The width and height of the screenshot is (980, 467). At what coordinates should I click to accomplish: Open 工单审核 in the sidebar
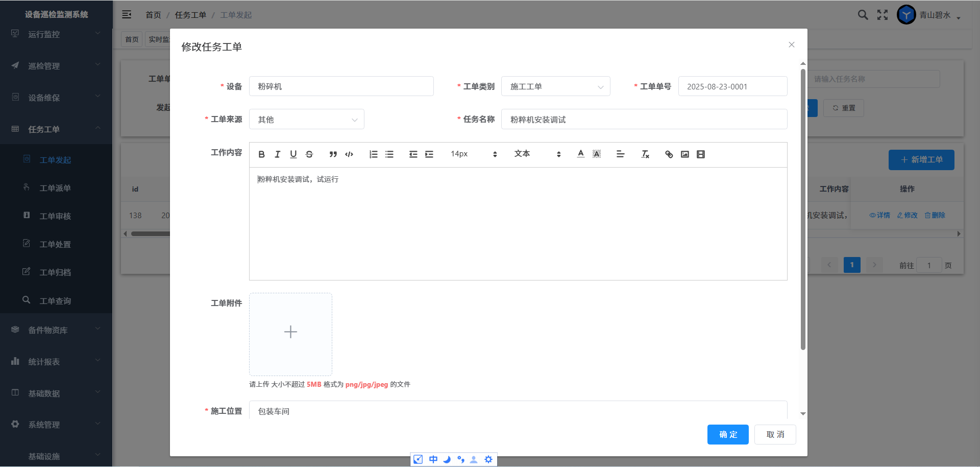[55, 216]
